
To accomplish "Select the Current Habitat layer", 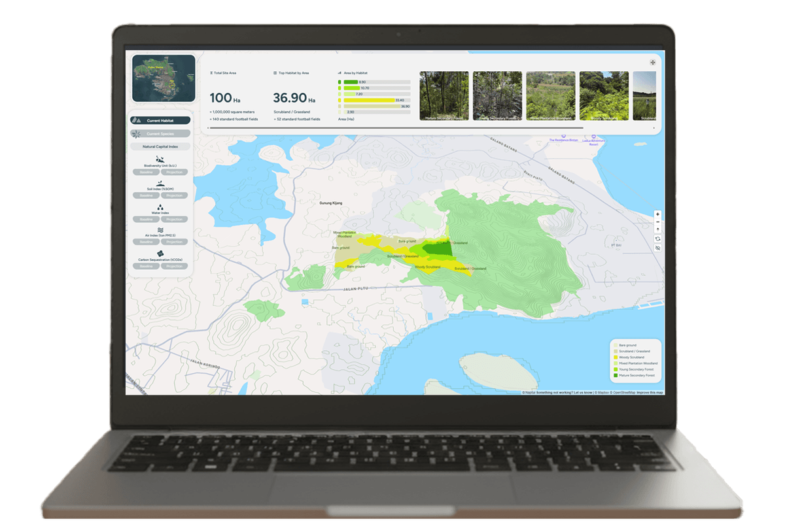I will click(160, 120).
